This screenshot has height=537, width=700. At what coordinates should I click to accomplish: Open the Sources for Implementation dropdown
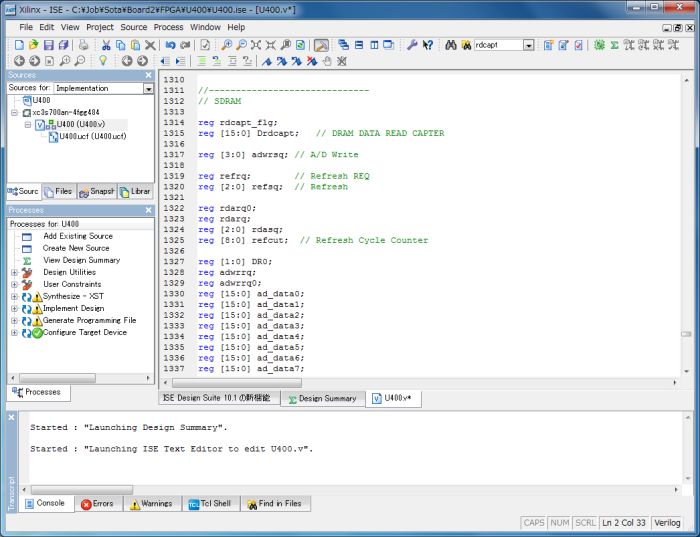tap(148, 88)
